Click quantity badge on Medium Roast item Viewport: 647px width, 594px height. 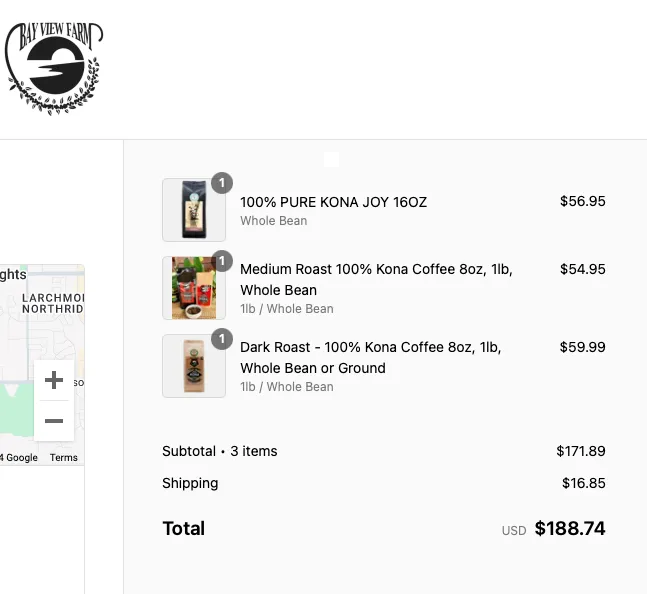(x=222, y=261)
